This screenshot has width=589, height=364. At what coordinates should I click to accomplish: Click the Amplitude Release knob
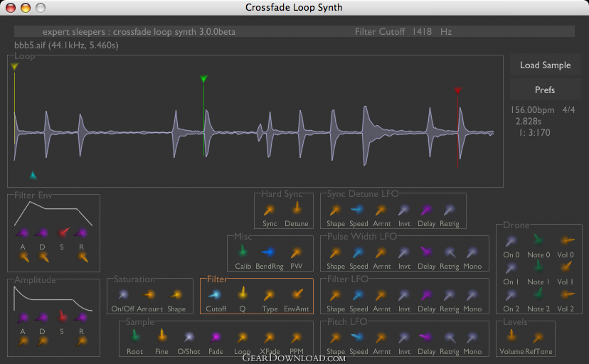click(81, 318)
